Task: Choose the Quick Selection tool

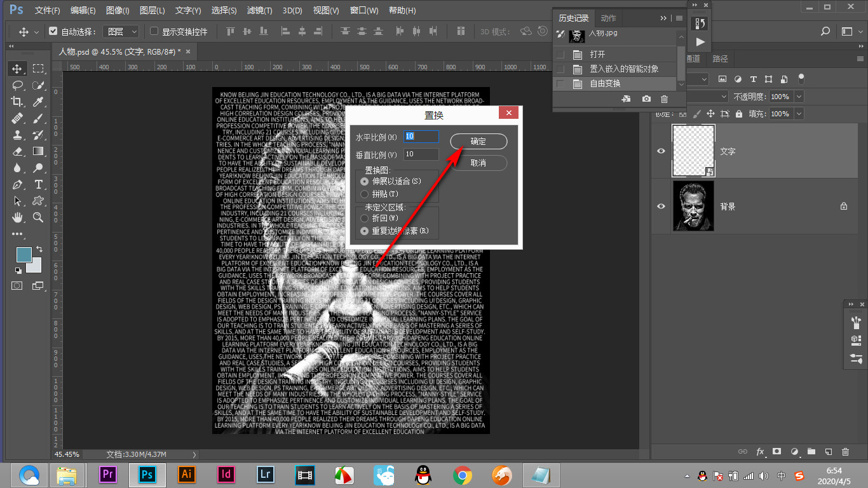Action: pos(38,85)
